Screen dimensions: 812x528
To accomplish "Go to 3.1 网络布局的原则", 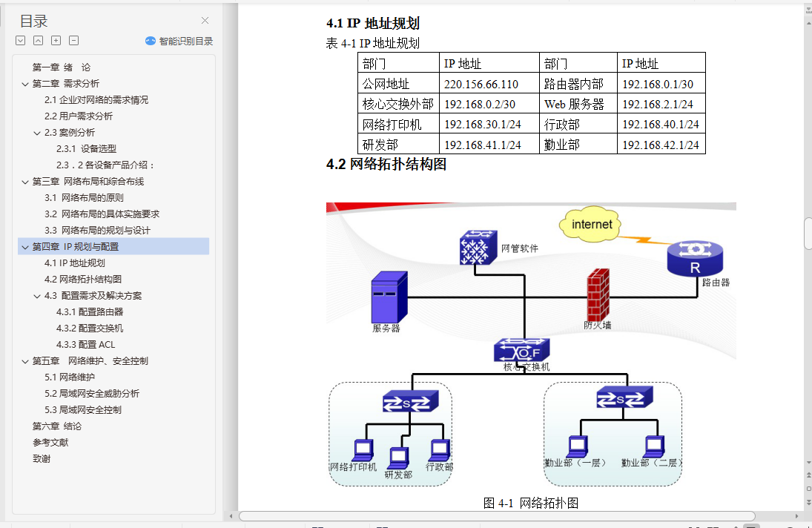I will [x=84, y=198].
